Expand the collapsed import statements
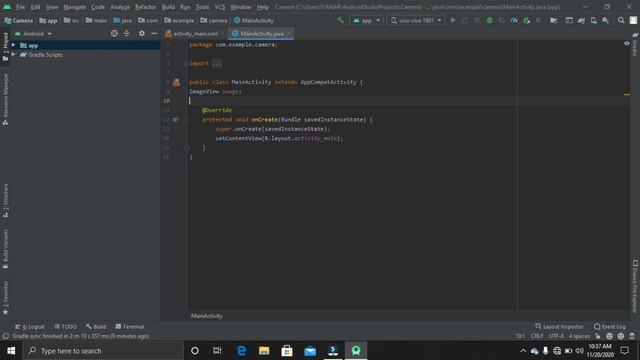 point(217,64)
